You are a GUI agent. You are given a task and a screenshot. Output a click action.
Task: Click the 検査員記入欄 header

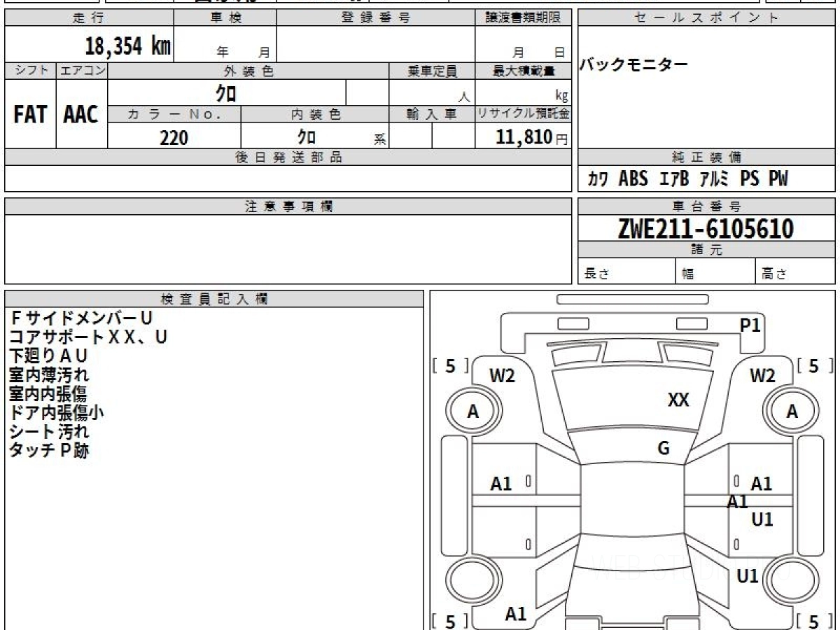pos(214,299)
